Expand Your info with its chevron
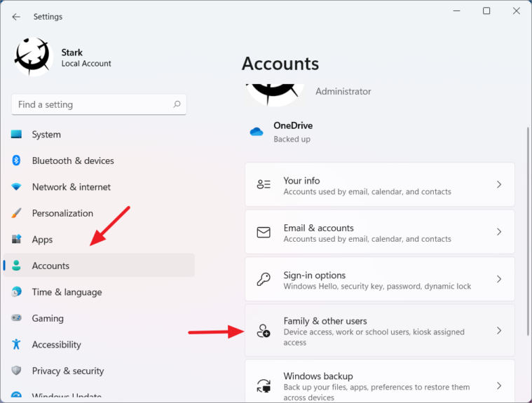532x403 pixels. pos(499,184)
